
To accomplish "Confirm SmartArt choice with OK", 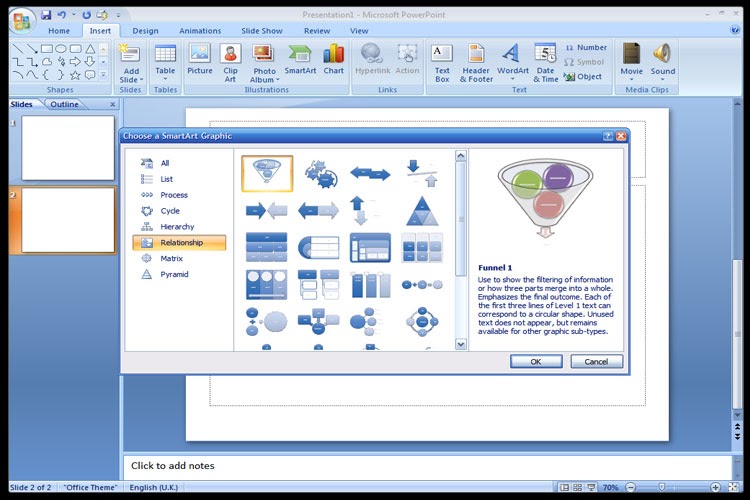I will tap(536, 362).
